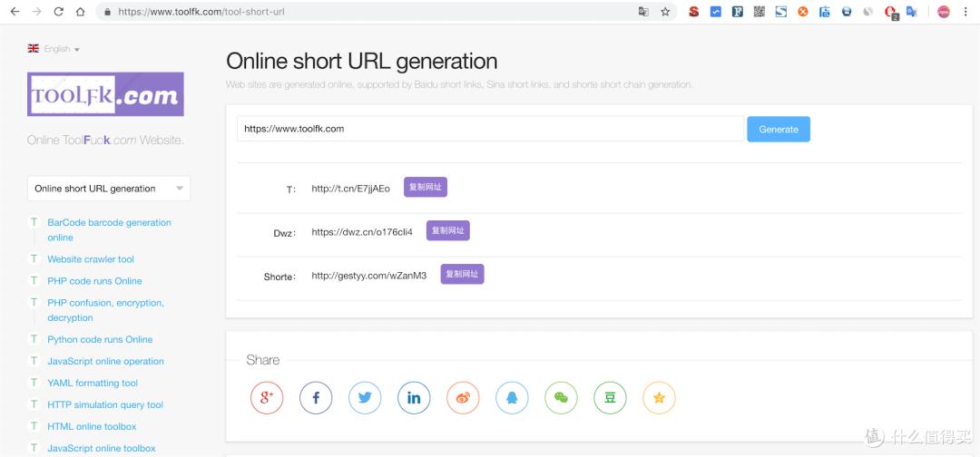Open Chrome's three-dot menu

click(965, 12)
